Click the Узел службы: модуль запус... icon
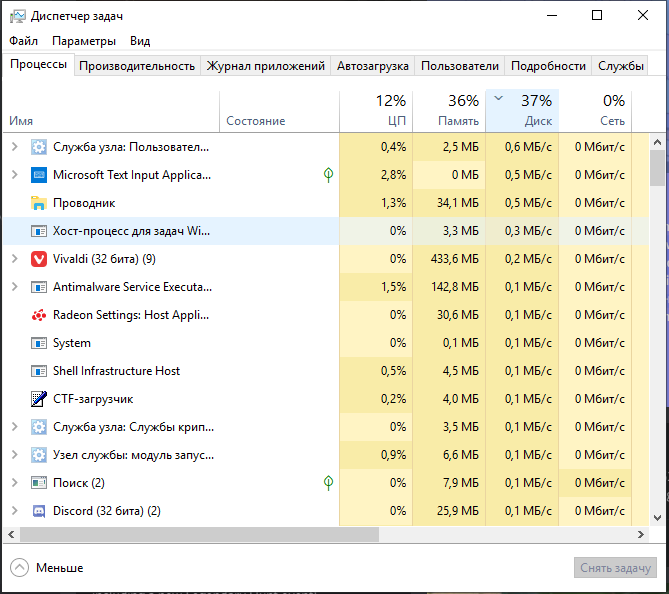The width and height of the screenshot is (669, 594). click(x=39, y=455)
